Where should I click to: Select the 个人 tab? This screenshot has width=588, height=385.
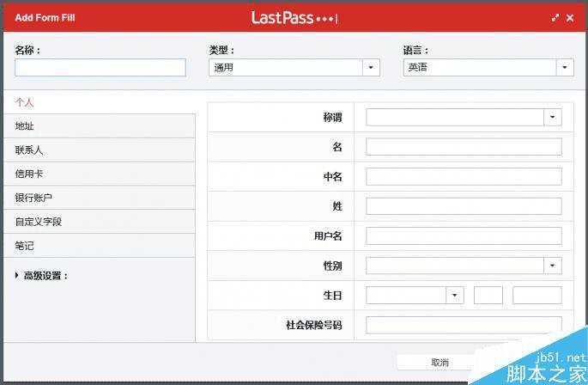pyautogui.click(x=100, y=102)
